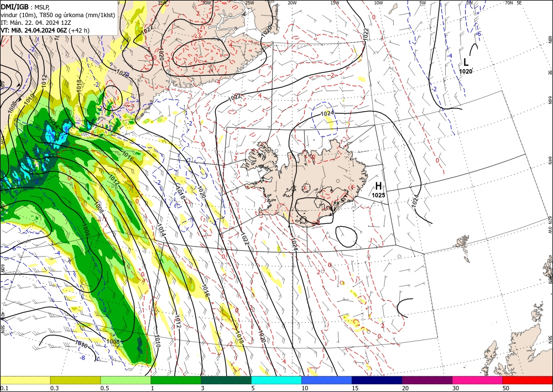This screenshot has width=553, height=392.
Task: Click the "35W" longitude label
Action: (162, 3)
